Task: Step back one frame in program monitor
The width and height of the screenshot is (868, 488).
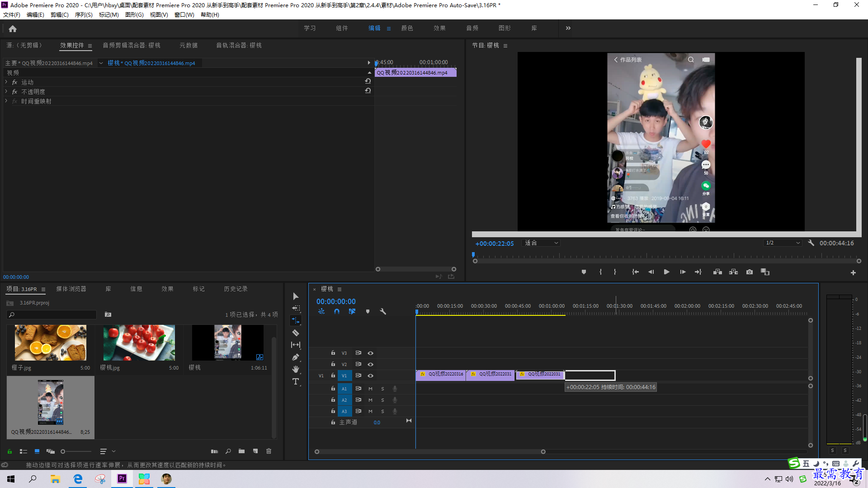Action: coord(651,272)
